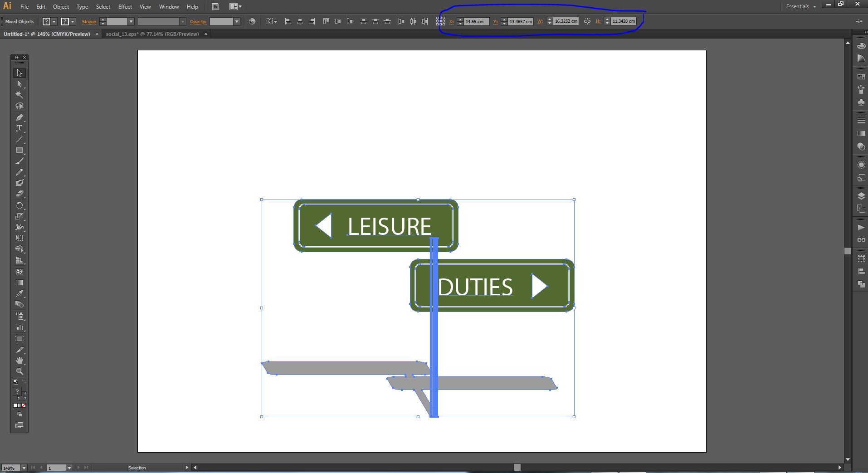Screen dimensions: 868x473
Task: Click the X position field
Action: [x=477, y=21]
